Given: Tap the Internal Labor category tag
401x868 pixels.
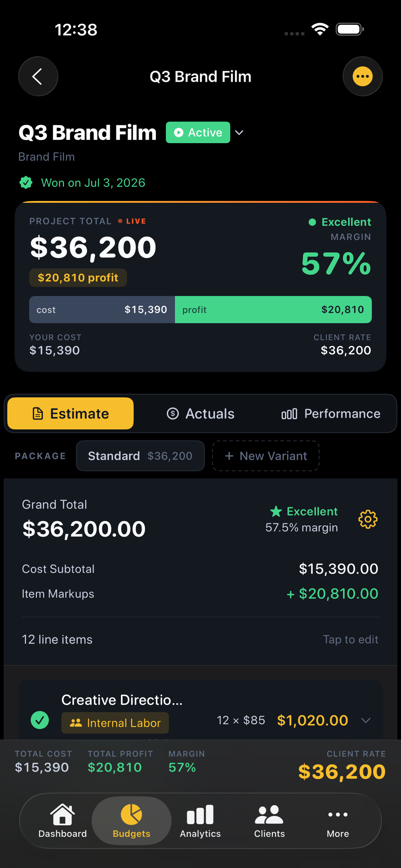Looking at the screenshot, I should coord(115,723).
